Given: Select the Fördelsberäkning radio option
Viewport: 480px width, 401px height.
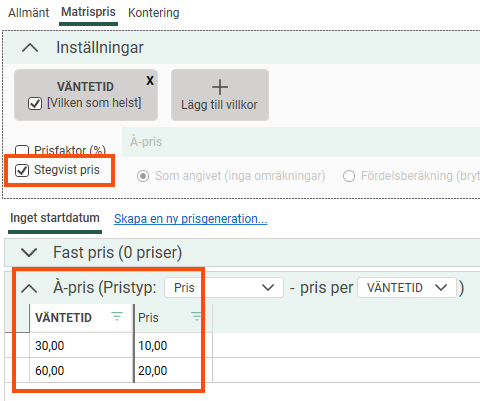Looking at the screenshot, I should point(349,176).
